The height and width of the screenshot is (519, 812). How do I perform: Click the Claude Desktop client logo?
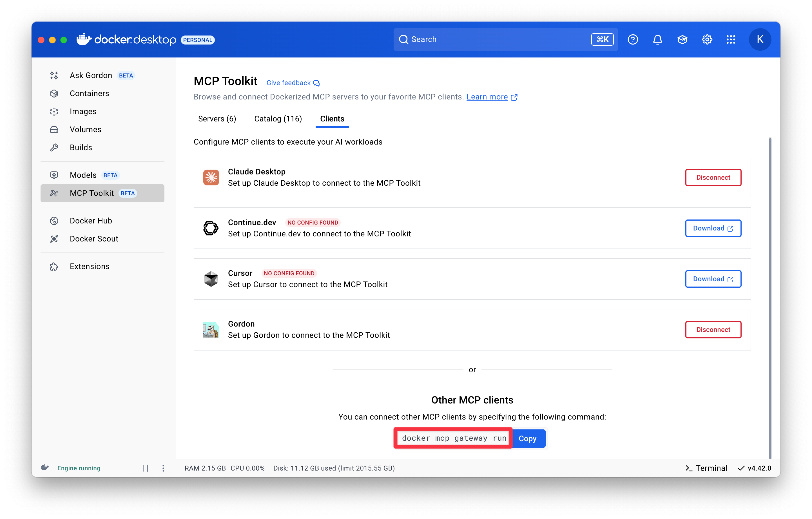pos(211,178)
